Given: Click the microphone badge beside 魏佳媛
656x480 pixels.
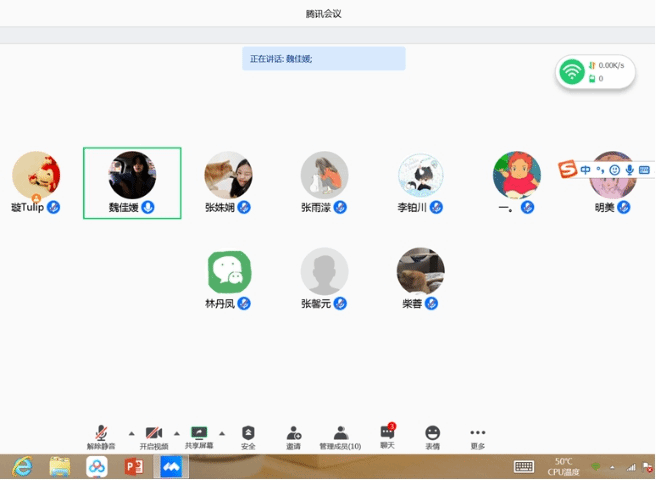Looking at the screenshot, I should (148, 207).
